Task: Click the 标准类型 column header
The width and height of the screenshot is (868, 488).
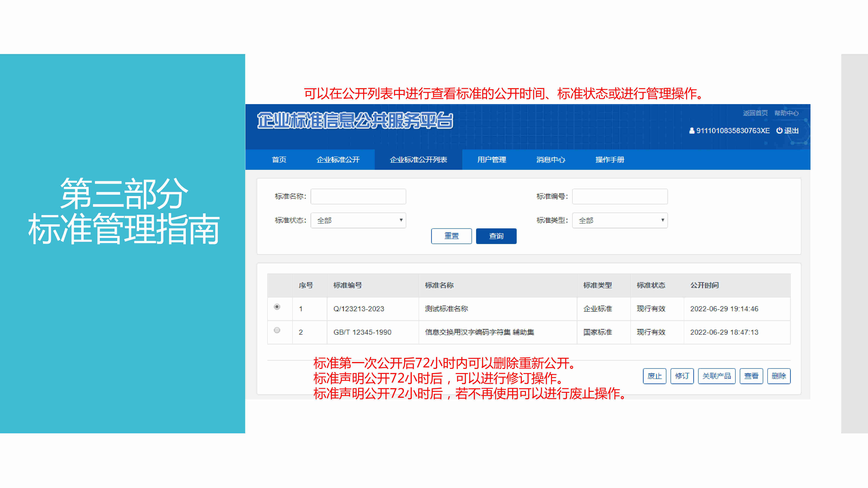Action: (x=597, y=285)
